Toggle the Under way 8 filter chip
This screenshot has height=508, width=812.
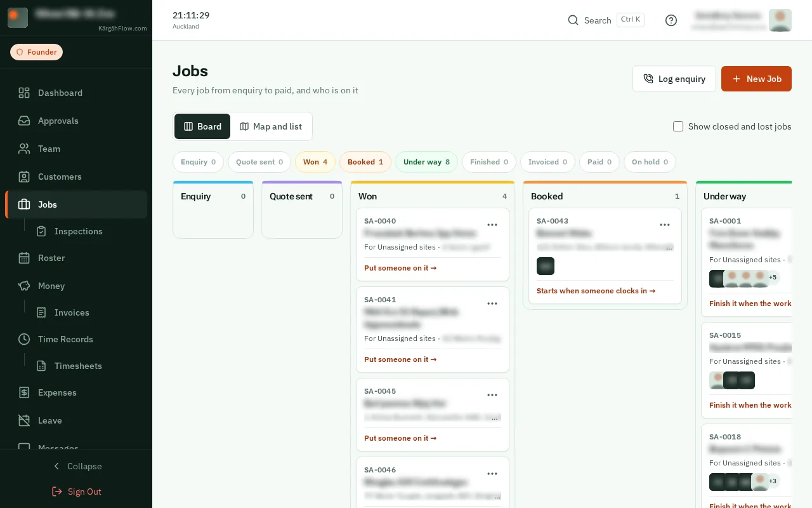click(x=426, y=162)
